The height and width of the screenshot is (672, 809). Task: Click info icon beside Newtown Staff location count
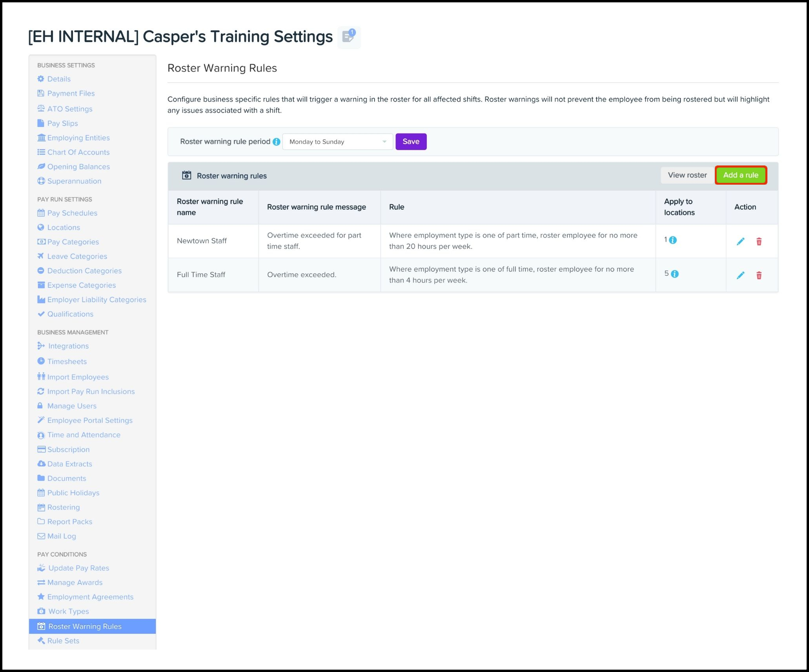673,240
